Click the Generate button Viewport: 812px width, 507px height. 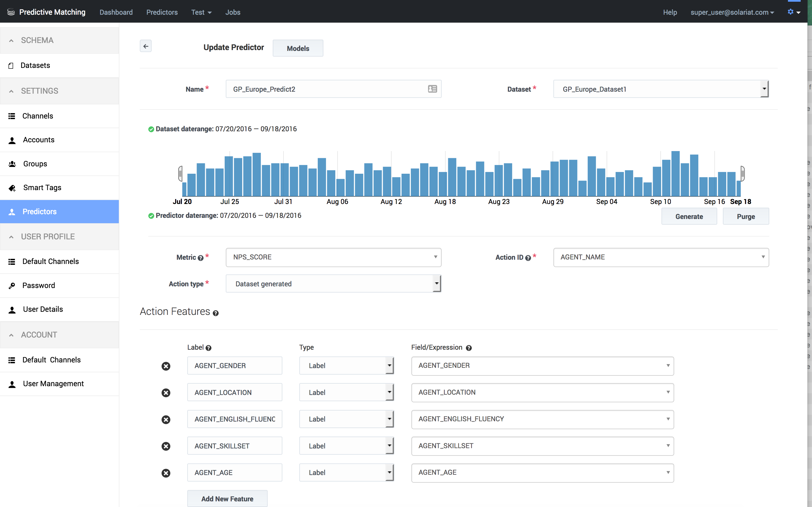point(689,217)
